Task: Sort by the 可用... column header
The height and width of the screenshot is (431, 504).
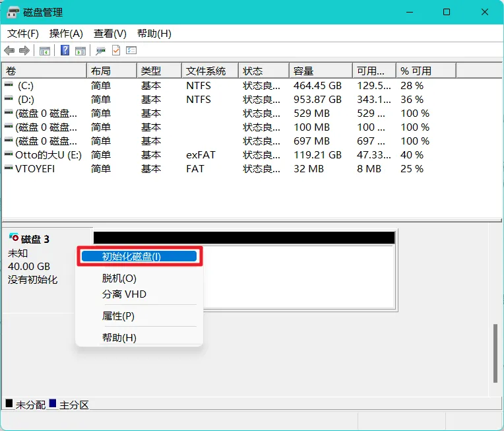Action: pos(375,71)
